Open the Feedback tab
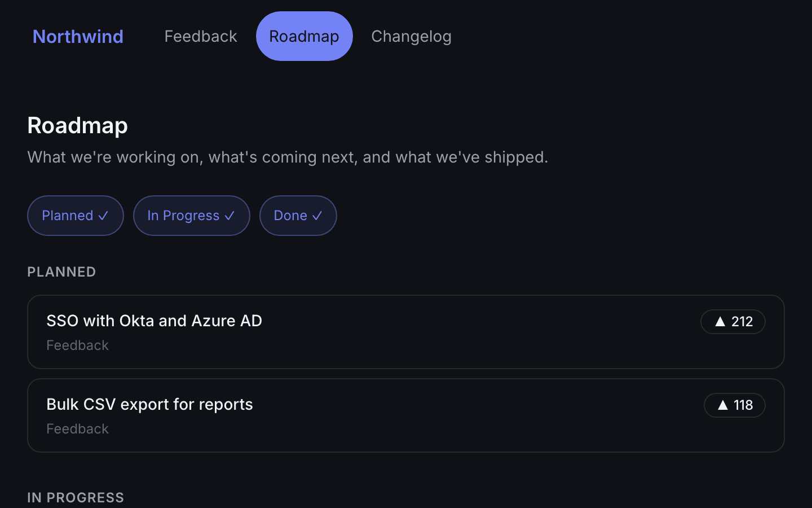 [x=201, y=36]
